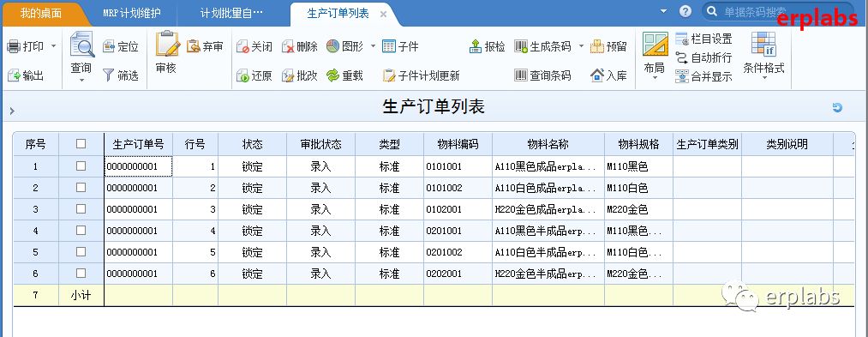Click the 删除 delete icon
The height and width of the screenshot is (337, 868).
point(288,47)
